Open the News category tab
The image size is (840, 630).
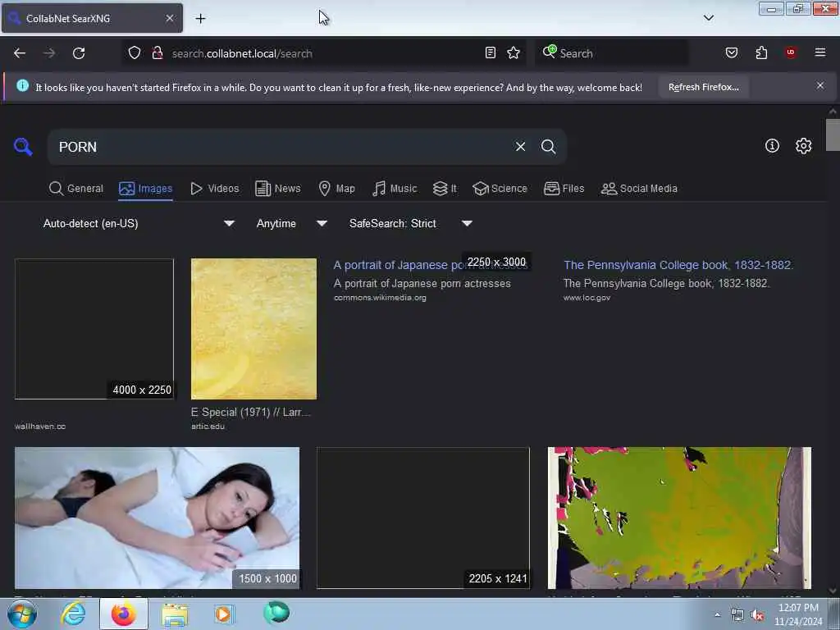(x=278, y=189)
